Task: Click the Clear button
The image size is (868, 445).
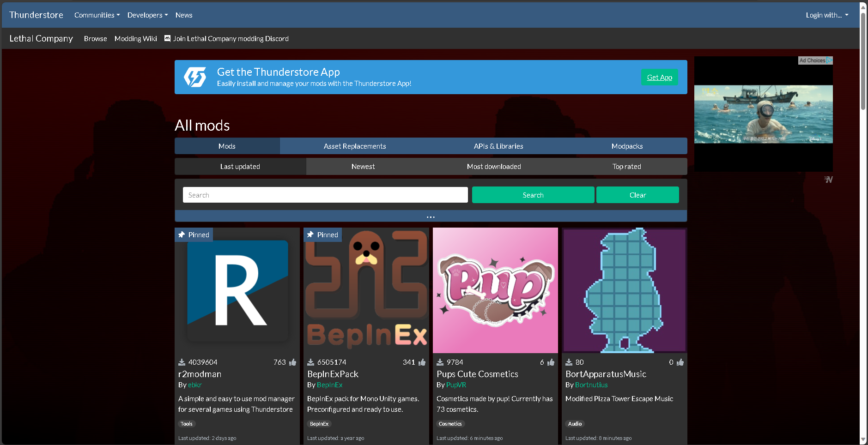Action: 637,195
